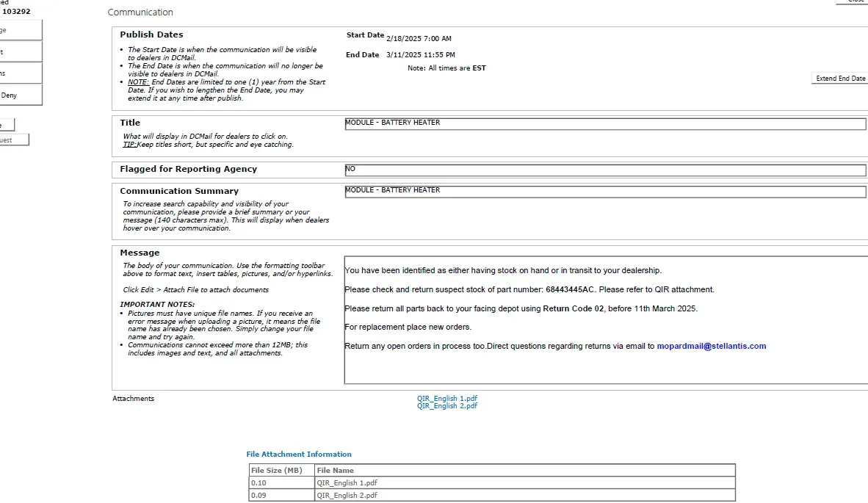The image size is (868, 503).
Task: Click the Communication page heading
Action: [x=140, y=12]
